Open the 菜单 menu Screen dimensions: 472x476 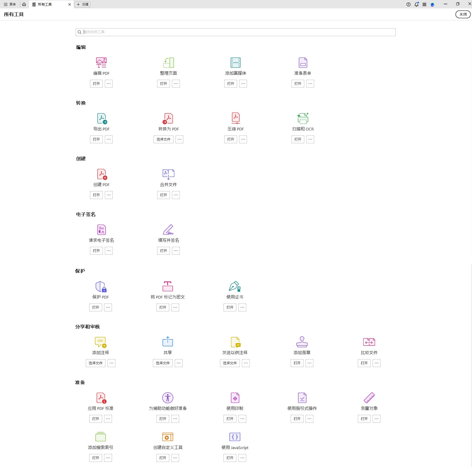(x=10, y=4)
